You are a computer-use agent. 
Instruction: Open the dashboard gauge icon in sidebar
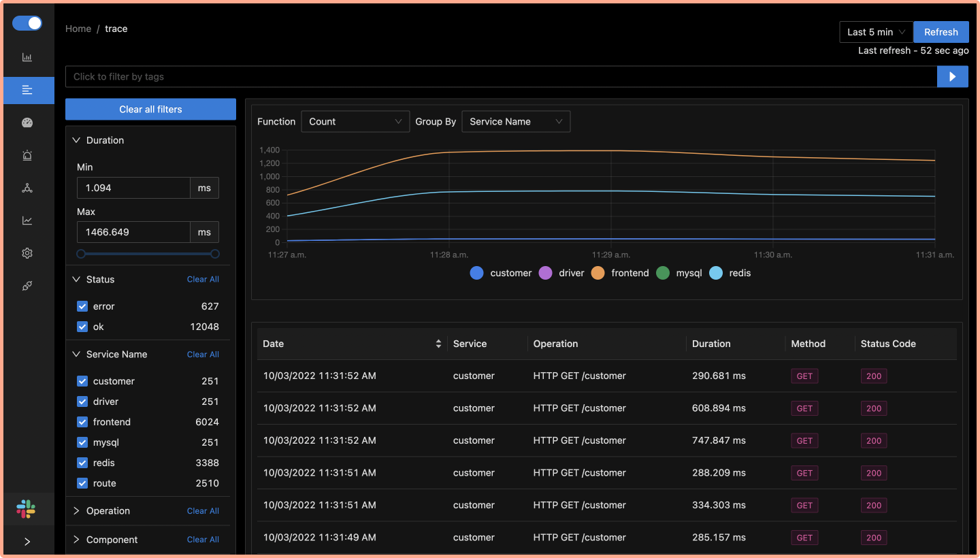pos(27,123)
